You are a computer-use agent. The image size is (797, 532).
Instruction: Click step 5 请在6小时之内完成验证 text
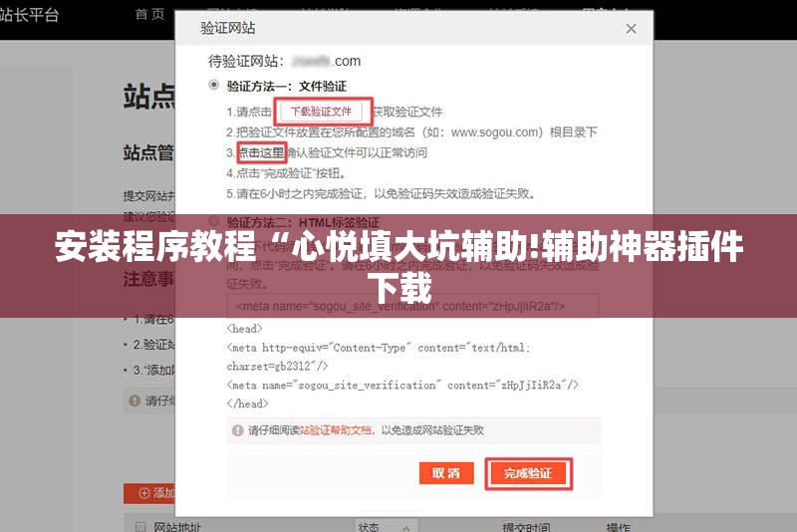coord(381,193)
